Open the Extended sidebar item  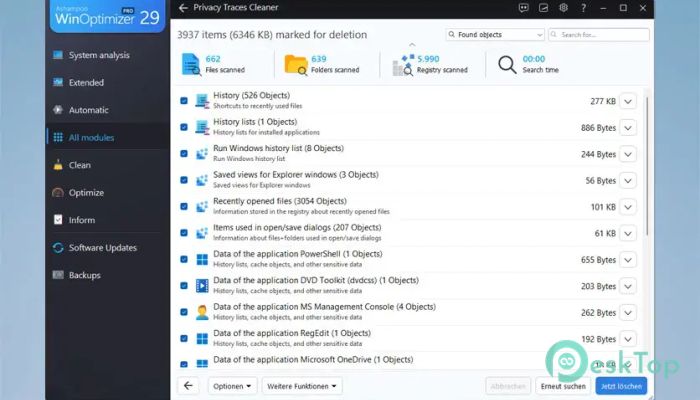[x=107, y=83]
